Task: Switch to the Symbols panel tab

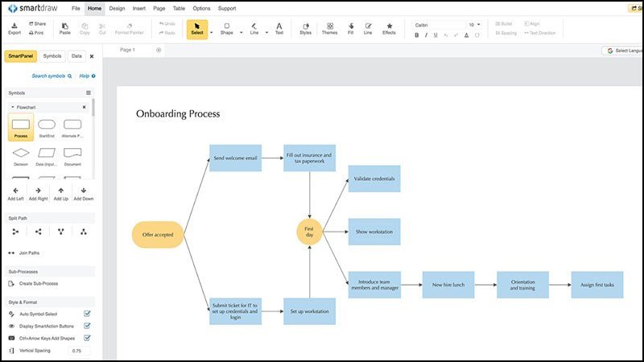Action: coord(52,56)
